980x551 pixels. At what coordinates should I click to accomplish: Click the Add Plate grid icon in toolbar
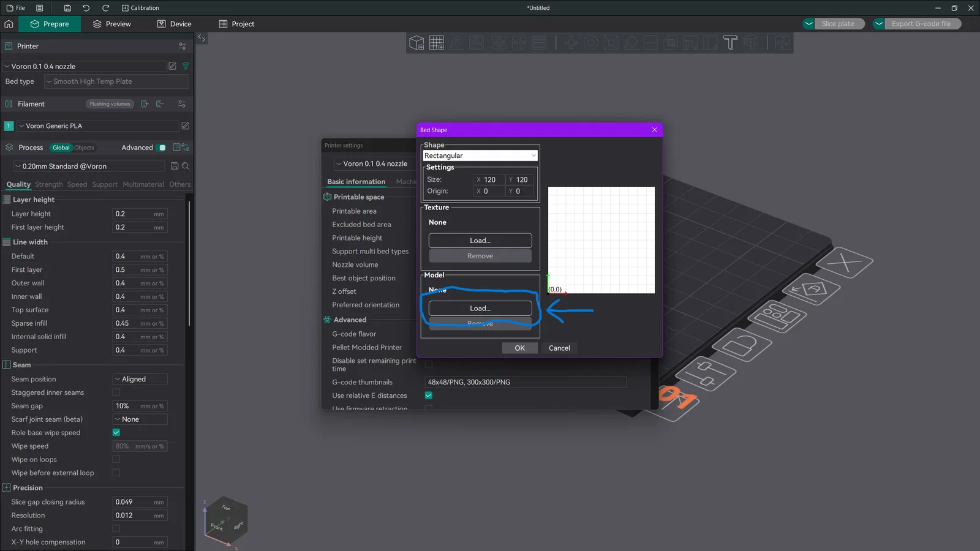click(437, 43)
